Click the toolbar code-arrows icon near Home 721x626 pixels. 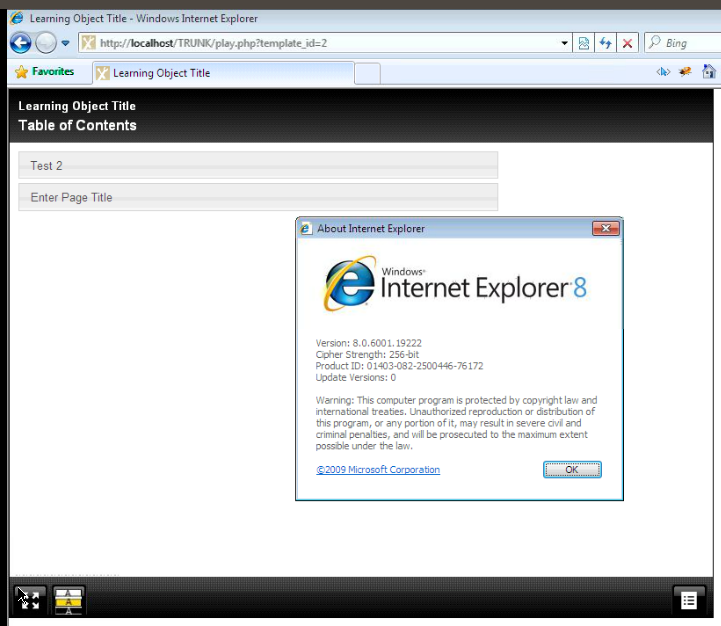point(663,72)
